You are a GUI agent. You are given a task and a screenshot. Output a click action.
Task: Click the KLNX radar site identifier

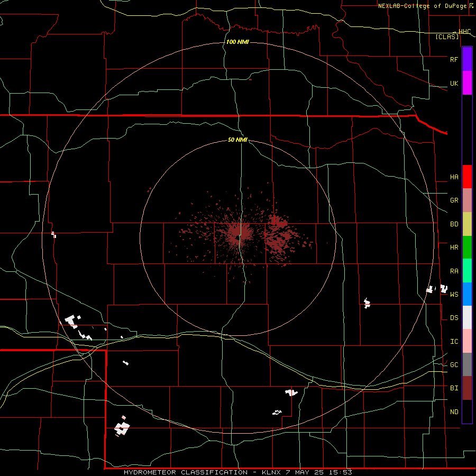pos(272,472)
